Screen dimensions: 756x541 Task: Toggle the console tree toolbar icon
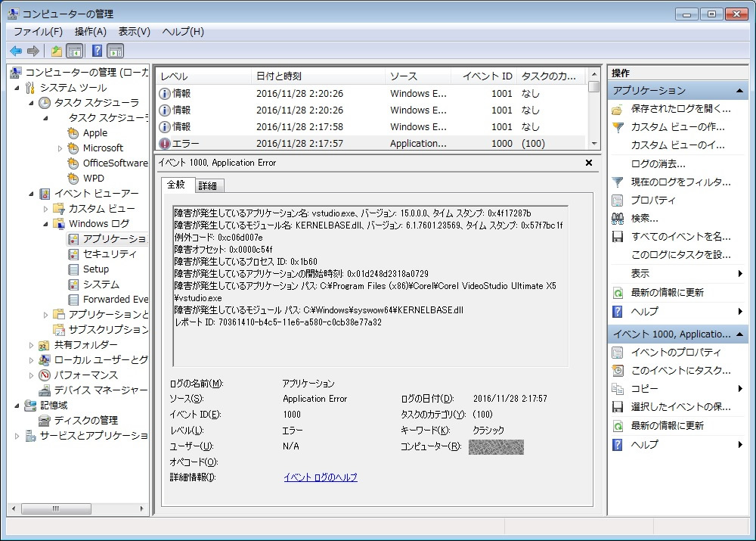pos(75,51)
